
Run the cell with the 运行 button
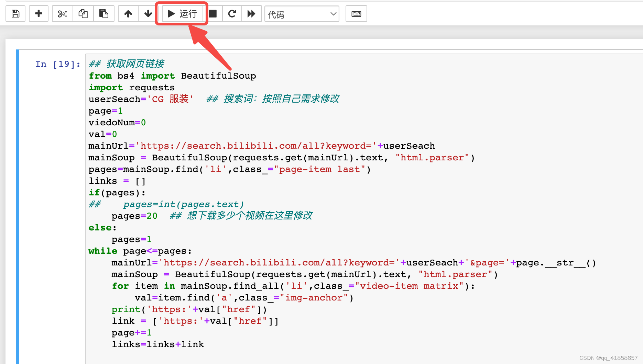(182, 14)
